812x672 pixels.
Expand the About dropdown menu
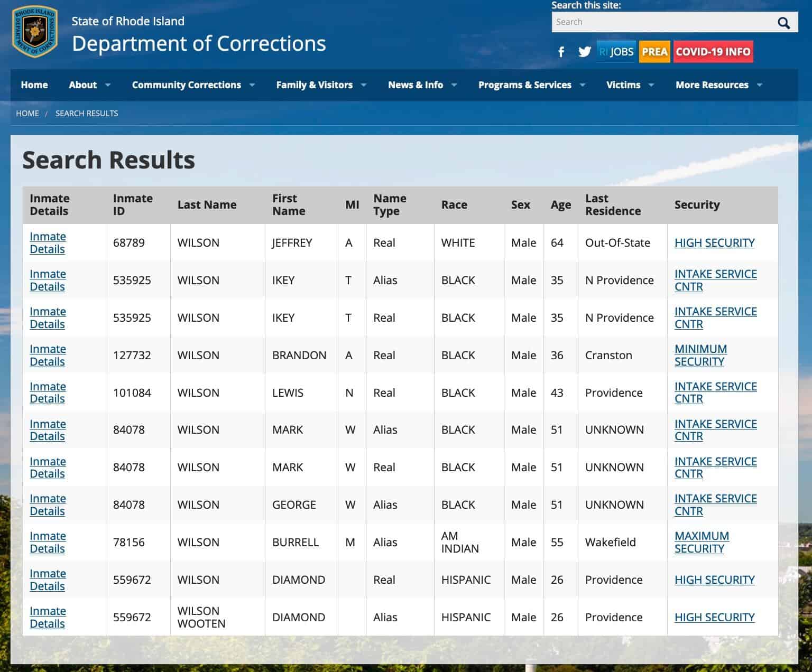[89, 85]
